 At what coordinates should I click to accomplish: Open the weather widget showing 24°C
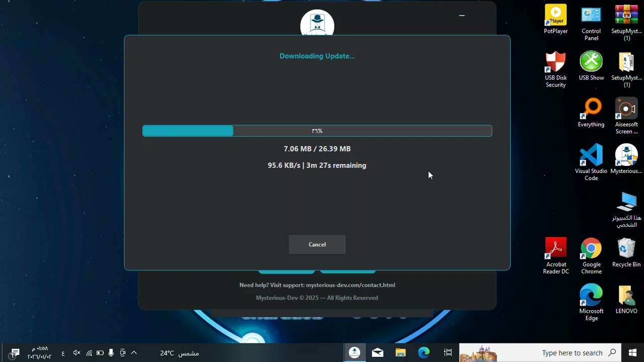pyautogui.click(x=180, y=353)
